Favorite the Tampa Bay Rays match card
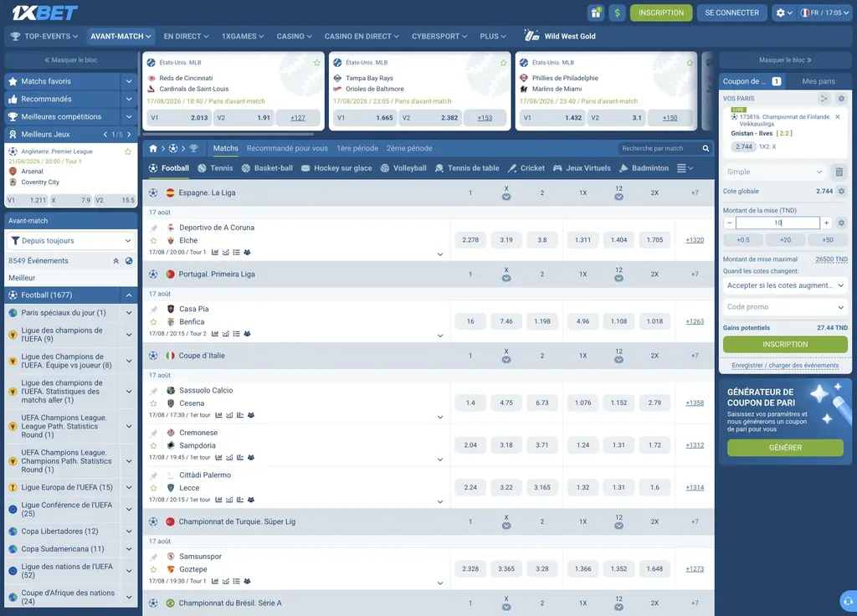 (x=503, y=63)
